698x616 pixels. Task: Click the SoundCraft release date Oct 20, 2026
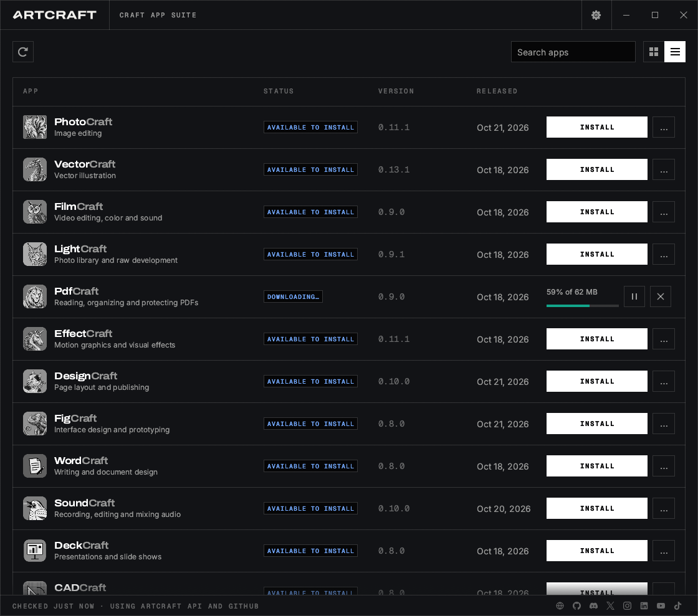(x=504, y=509)
